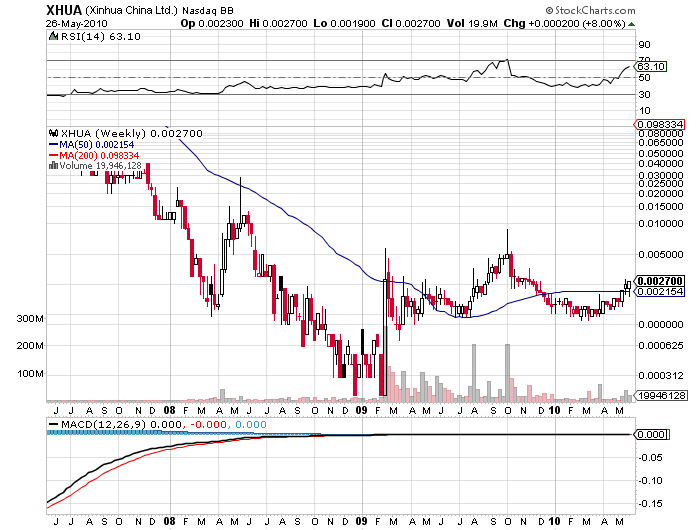Open the StockCharts.com attribution link
This screenshot has height=530, width=700.
point(595,10)
